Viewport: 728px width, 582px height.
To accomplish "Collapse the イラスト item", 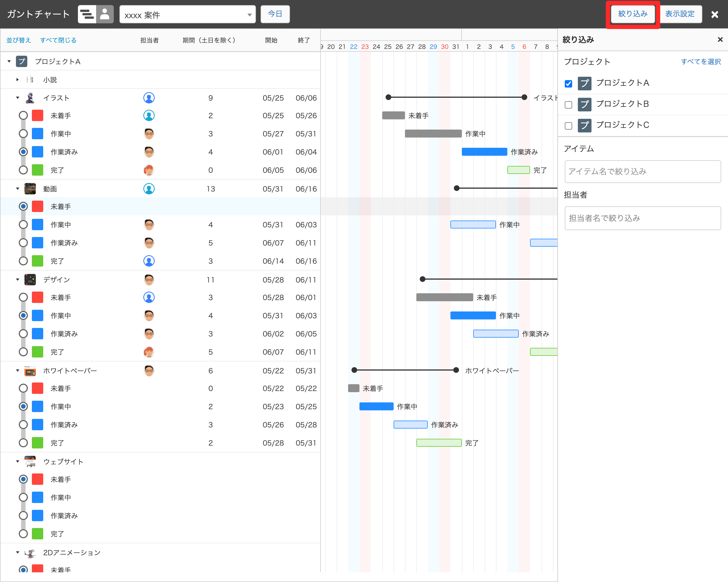I will point(17,98).
